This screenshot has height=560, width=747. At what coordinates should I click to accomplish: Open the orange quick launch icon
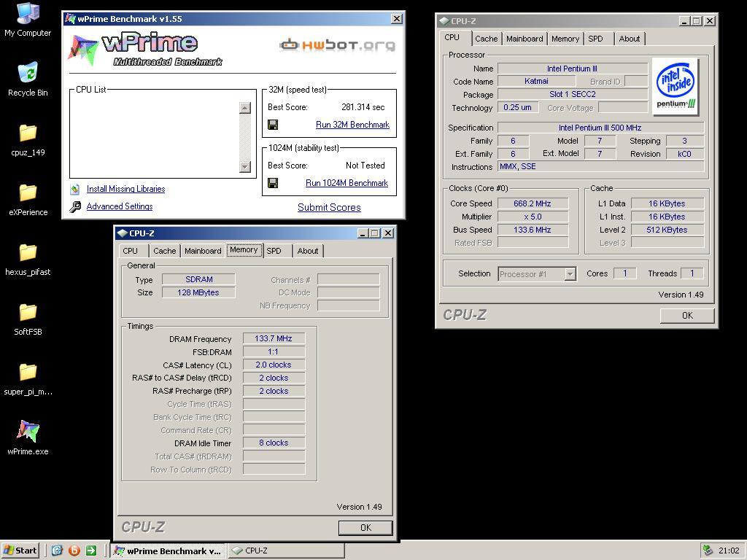point(74,551)
